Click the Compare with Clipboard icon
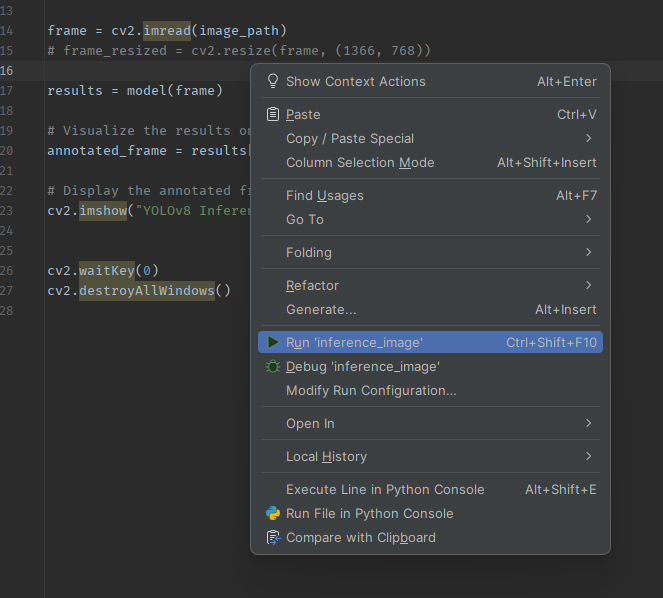Screen dimensions: 663x598 (273, 537)
